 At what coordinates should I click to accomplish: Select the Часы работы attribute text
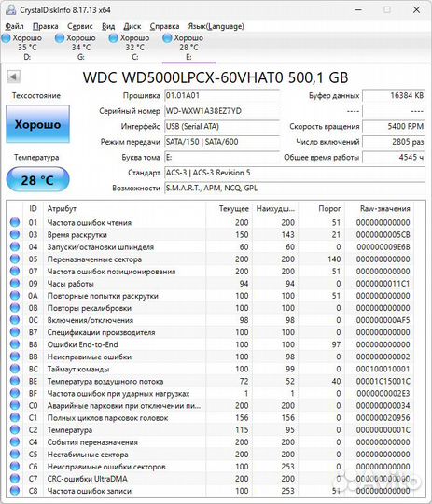71,284
